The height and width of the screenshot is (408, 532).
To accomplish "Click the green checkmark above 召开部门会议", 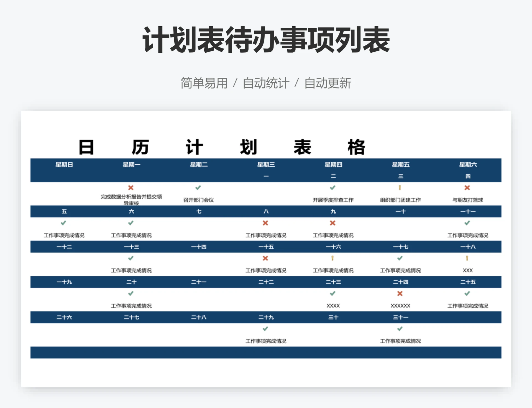I will (198, 187).
